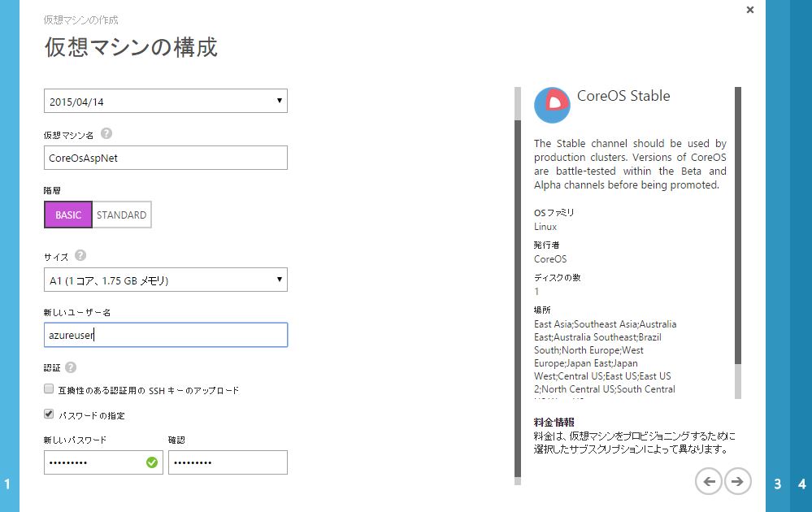This screenshot has height=512, width=812.
Task: Go to wizard step 1
Action: click(x=7, y=484)
